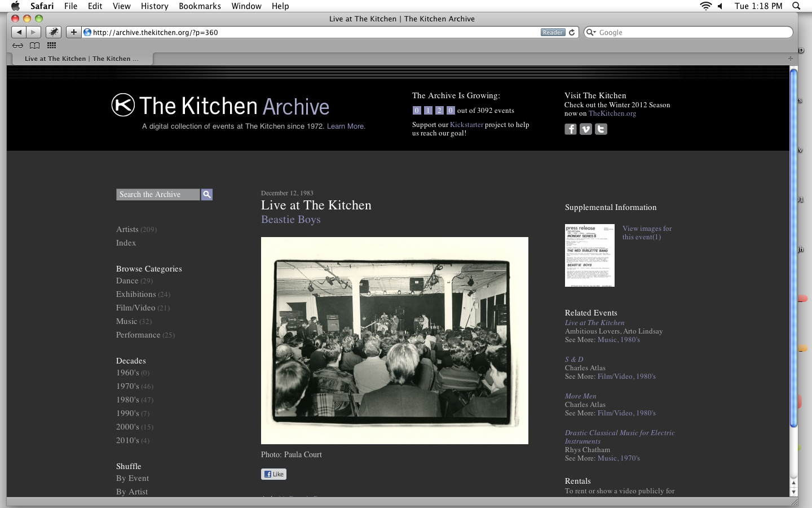The height and width of the screenshot is (508, 812).
Task: Select the Live at The Kitchen tab
Action: 82,59
